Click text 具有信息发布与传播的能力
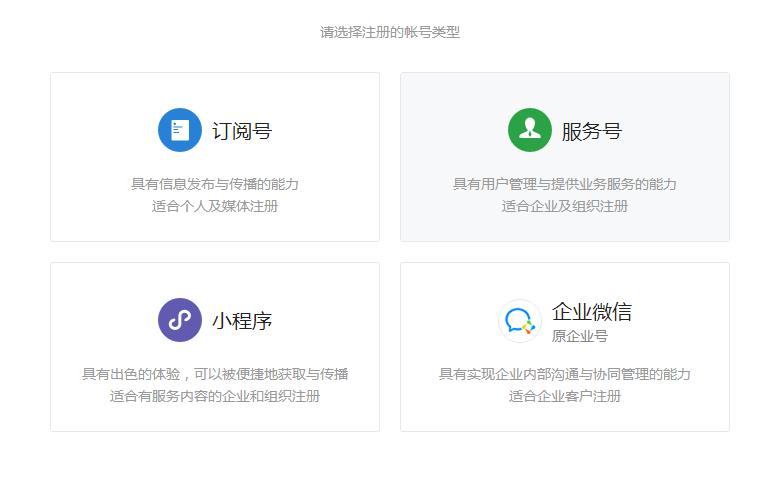 click(x=215, y=184)
